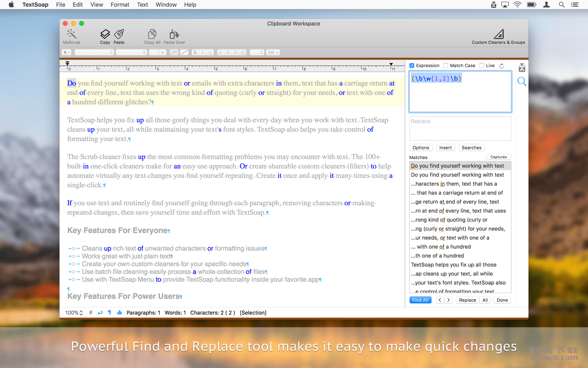Viewport: 588px width, 368px height.
Task: Open the font size combo box arrow
Action: (163, 52)
